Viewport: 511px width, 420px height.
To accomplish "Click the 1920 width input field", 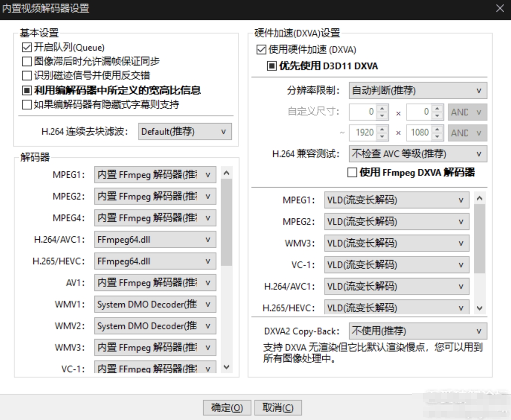I will [363, 133].
